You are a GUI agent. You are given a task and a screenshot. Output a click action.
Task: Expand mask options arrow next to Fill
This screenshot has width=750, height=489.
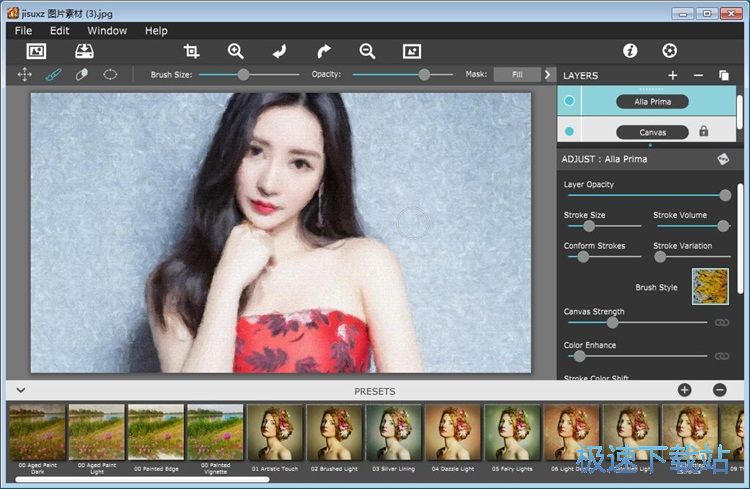point(547,74)
